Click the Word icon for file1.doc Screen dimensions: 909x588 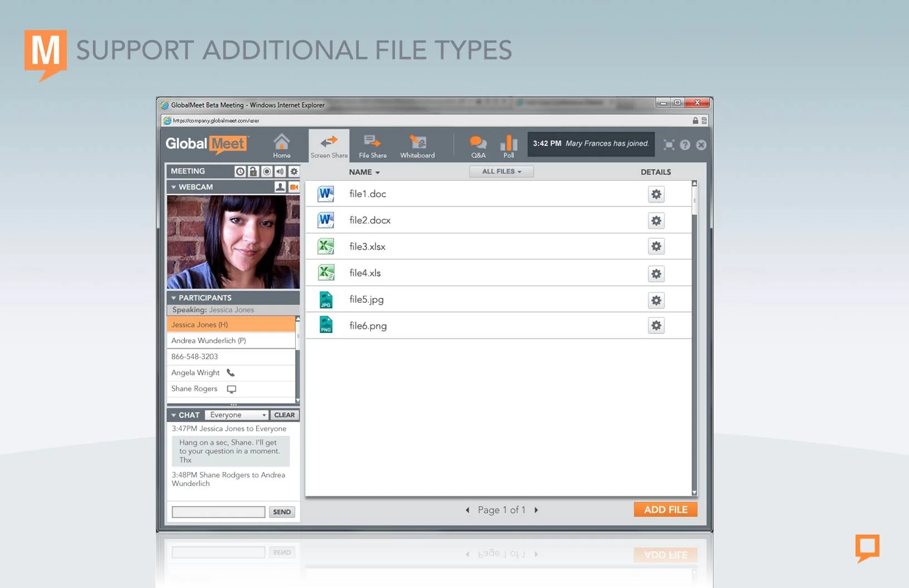(x=326, y=194)
